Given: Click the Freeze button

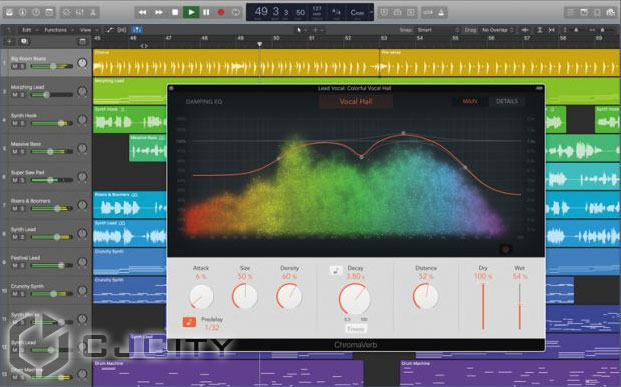Looking at the screenshot, I should [355, 329].
